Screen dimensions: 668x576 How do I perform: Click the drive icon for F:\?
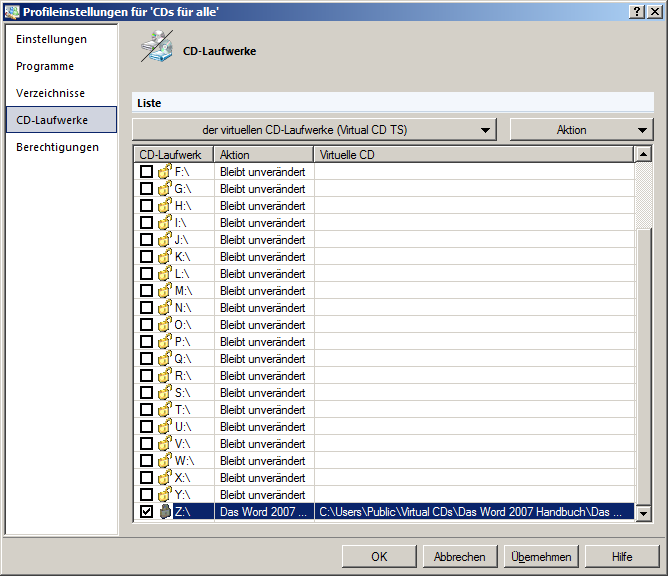tap(164, 172)
